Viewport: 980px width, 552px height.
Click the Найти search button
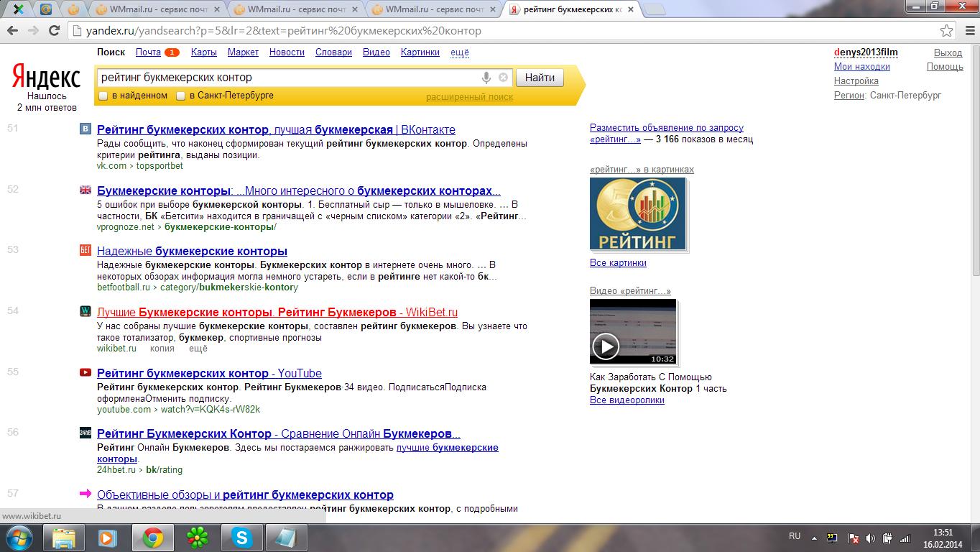pyautogui.click(x=540, y=78)
